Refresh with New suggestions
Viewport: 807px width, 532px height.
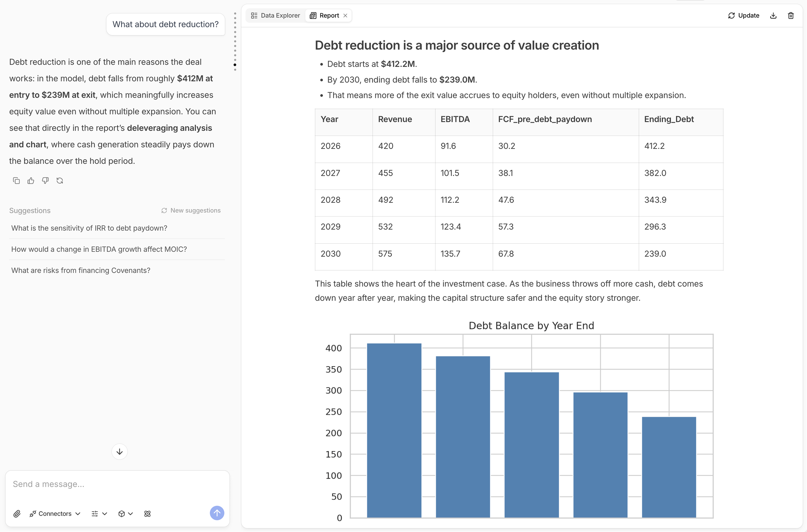point(191,210)
